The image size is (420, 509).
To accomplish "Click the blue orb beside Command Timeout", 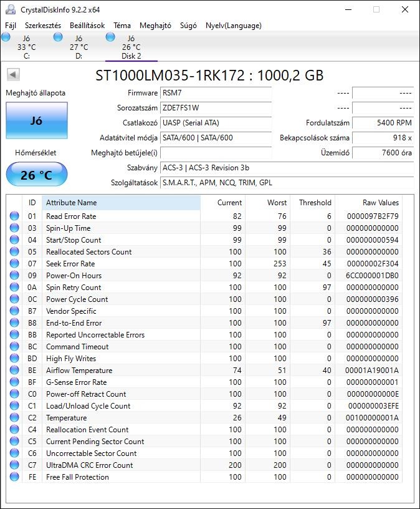I will point(14,346).
